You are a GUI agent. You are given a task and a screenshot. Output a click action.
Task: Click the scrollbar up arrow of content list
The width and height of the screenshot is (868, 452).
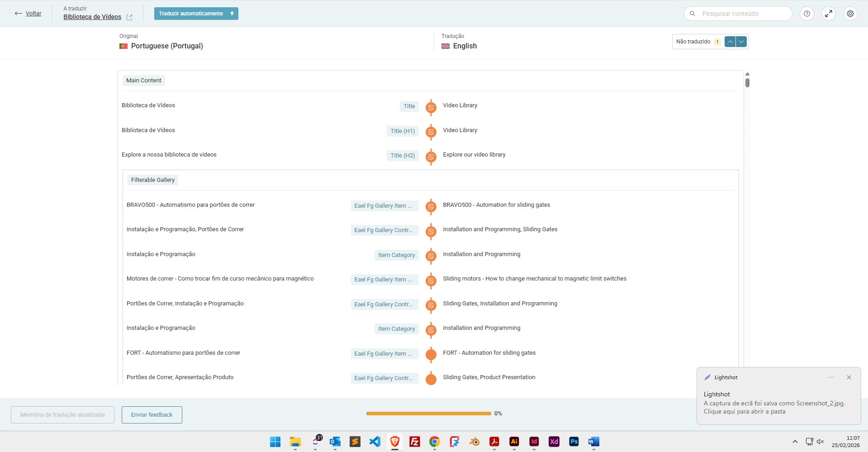point(748,74)
